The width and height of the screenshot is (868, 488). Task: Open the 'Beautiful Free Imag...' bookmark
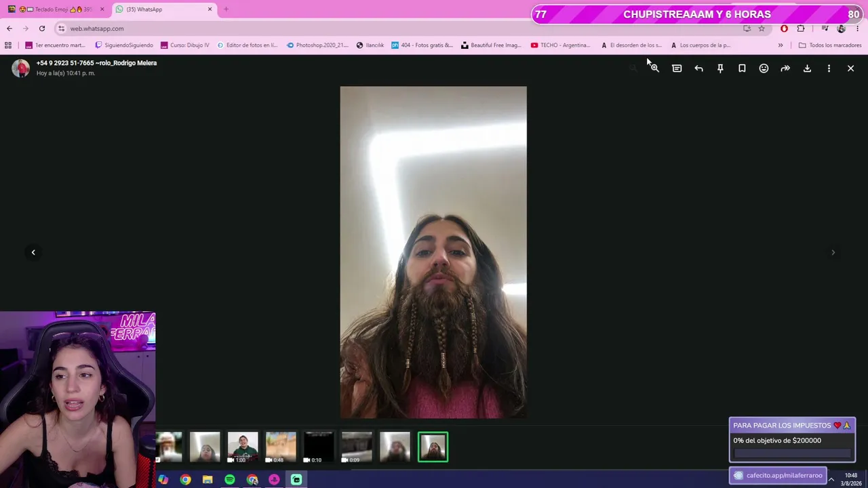coord(491,45)
